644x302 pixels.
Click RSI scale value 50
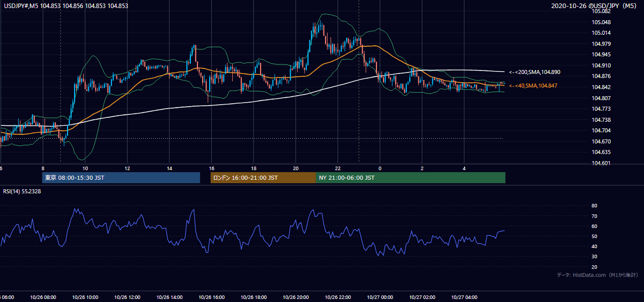(595, 236)
